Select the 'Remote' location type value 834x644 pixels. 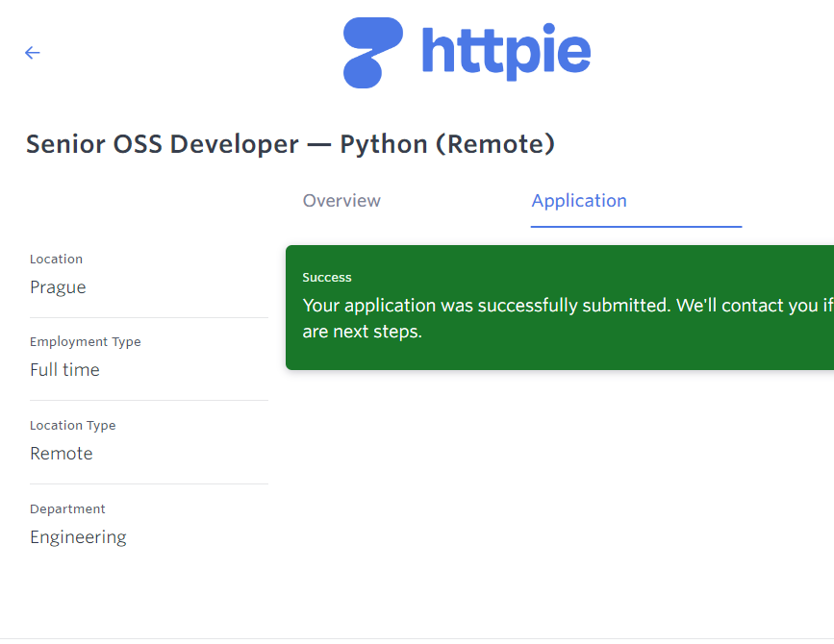pyautogui.click(x=62, y=454)
